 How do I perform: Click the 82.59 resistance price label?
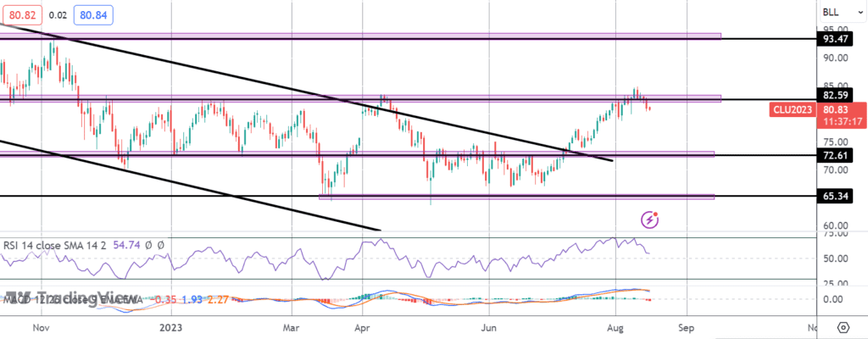834,94
